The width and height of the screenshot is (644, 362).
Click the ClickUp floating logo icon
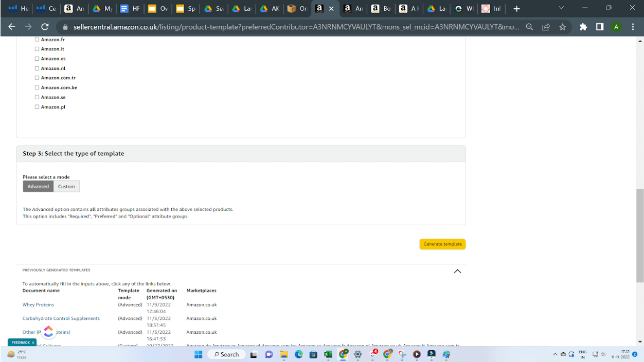[x=48, y=332]
